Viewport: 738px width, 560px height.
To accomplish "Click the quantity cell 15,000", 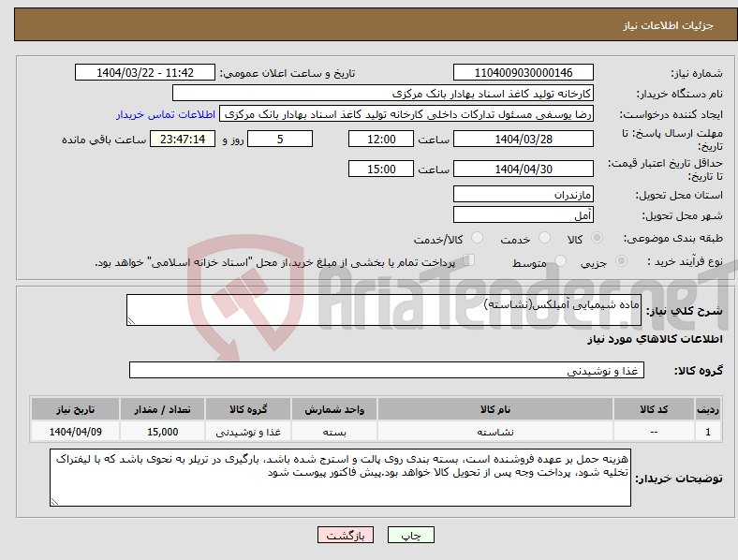I will 162,432.
